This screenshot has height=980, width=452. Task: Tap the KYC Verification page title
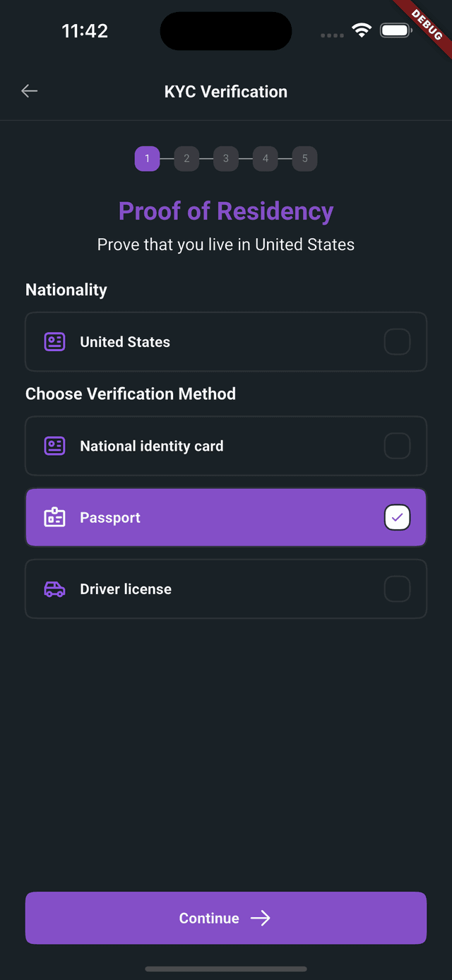coord(226,92)
